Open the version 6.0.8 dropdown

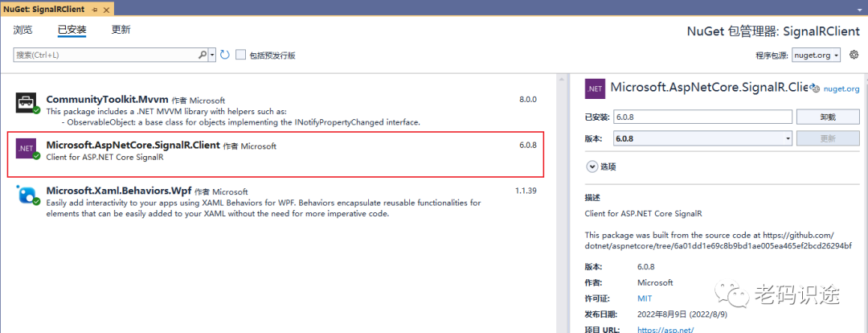702,138
